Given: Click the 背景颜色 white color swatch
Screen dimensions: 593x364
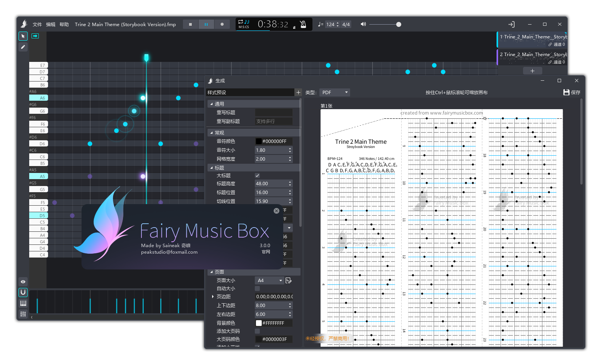Looking at the screenshot, I should pos(259,323).
